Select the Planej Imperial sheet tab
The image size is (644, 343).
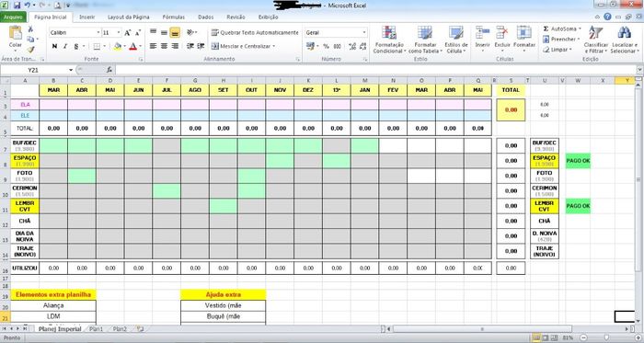point(60,329)
